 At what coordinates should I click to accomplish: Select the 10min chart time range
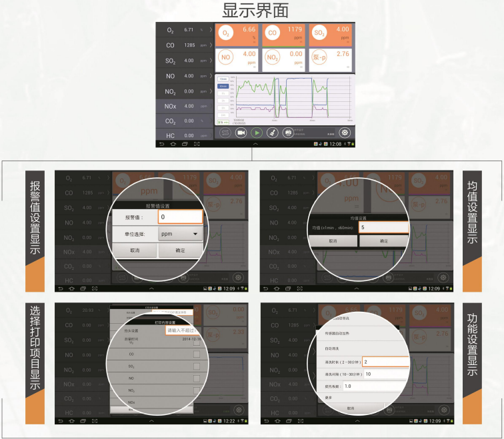pyautogui.click(x=223, y=79)
